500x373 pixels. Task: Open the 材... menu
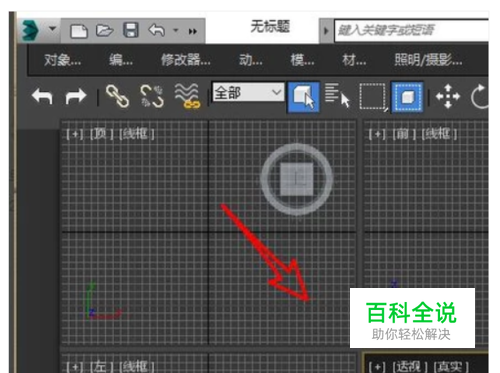click(354, 60)
